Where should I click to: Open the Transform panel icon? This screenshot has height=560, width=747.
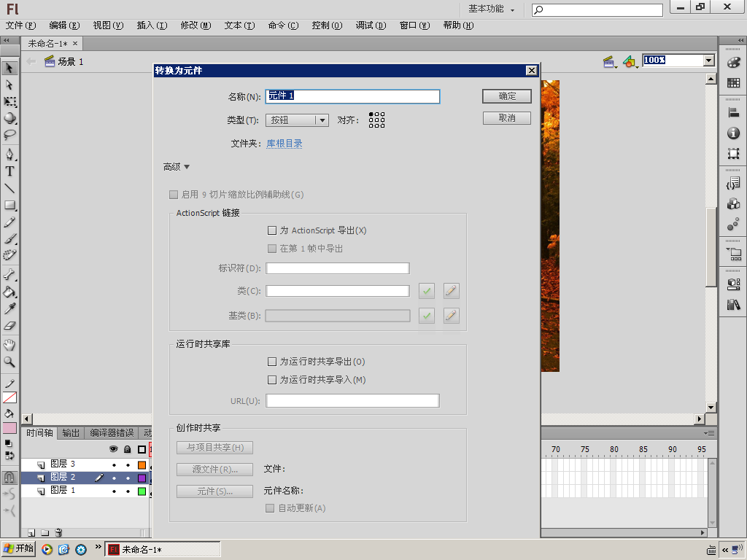pyautogui.click(x=734, y=153)
